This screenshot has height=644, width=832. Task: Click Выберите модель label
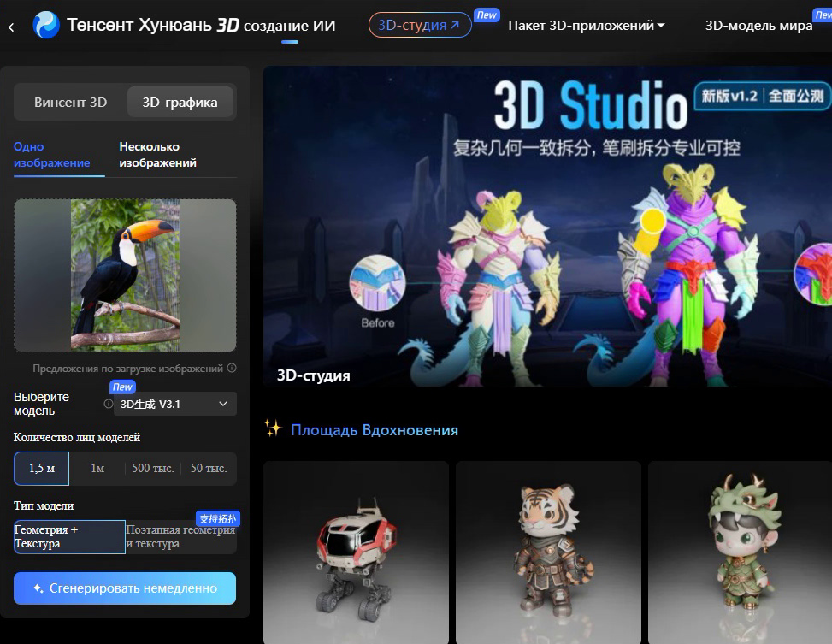[x=41, y=404]
